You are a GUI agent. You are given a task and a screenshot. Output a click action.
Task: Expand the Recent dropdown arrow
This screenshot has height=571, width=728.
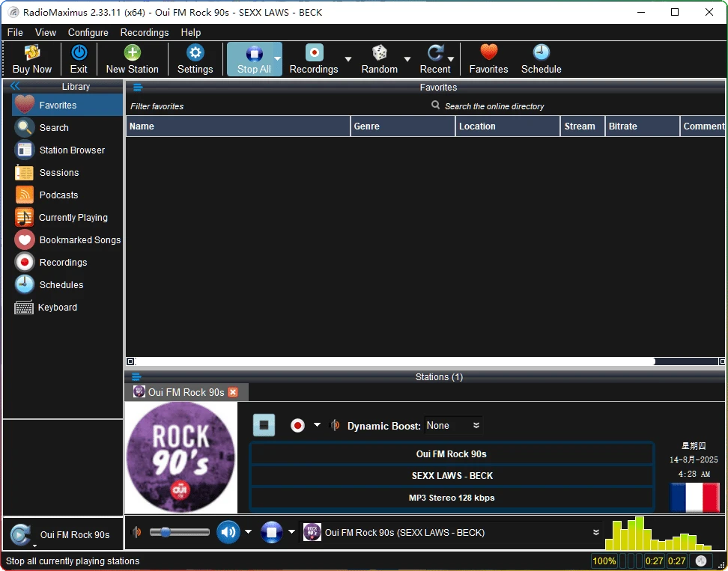450,59
